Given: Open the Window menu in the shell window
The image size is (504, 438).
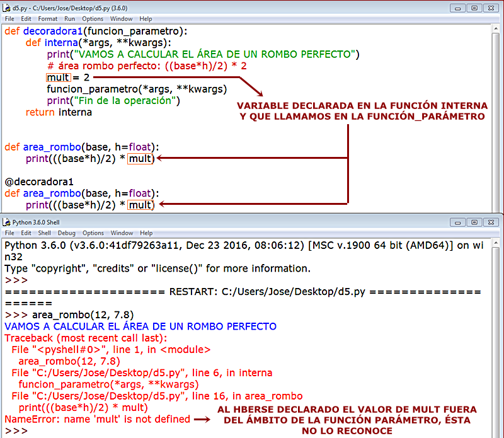Looking at the screenshot, I should [x=121, y=233].
